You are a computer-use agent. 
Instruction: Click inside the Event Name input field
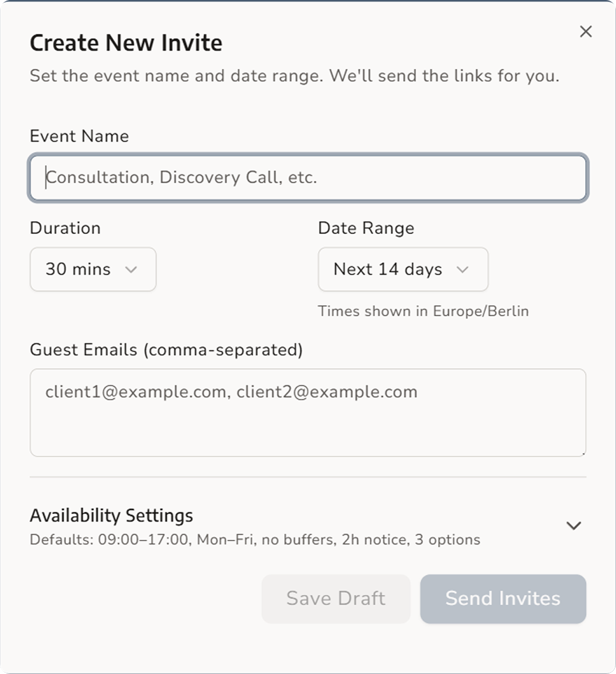click(x=308, y=178)
